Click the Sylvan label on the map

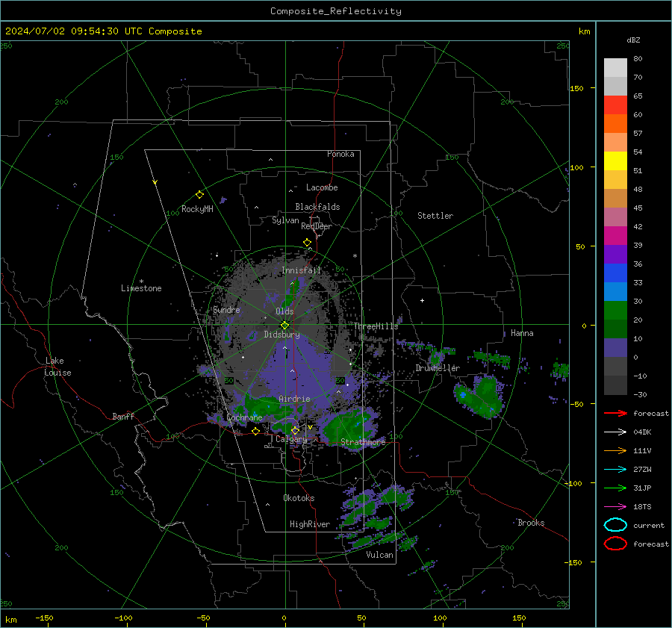[x=285, y=220]
